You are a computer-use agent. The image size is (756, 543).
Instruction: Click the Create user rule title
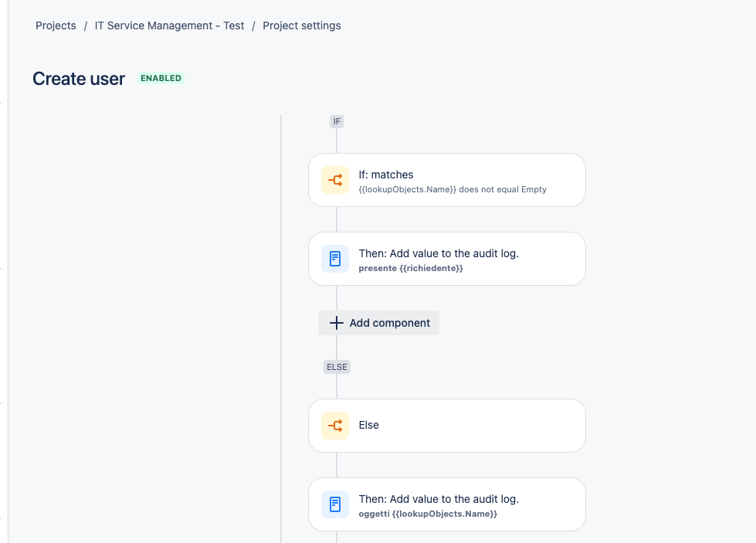tap(79, 79)
